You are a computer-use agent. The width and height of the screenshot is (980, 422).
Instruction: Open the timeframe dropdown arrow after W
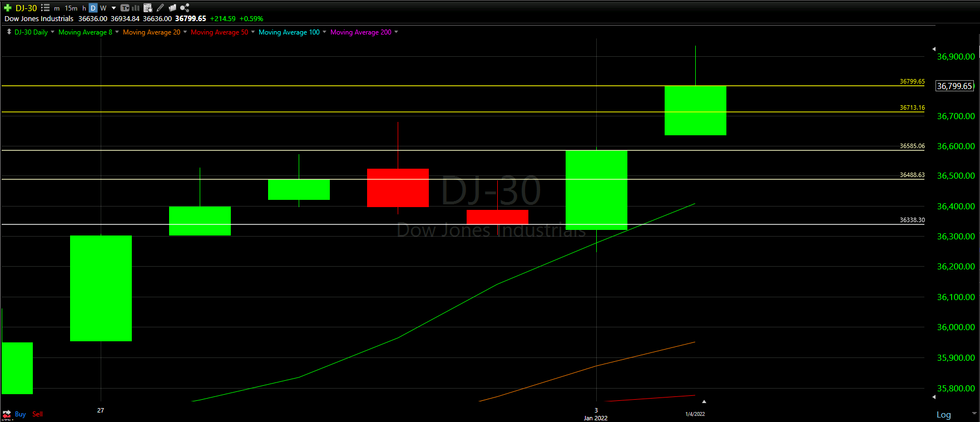click(x=113, y=8)
